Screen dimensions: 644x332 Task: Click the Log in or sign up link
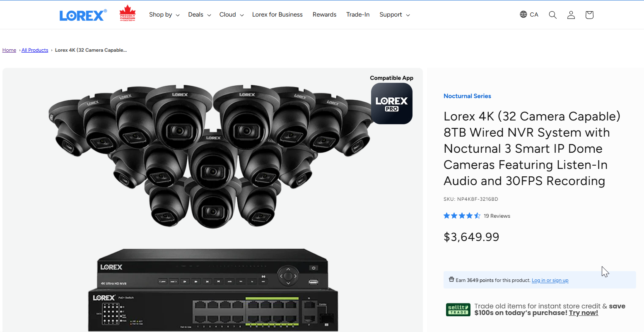550,280
